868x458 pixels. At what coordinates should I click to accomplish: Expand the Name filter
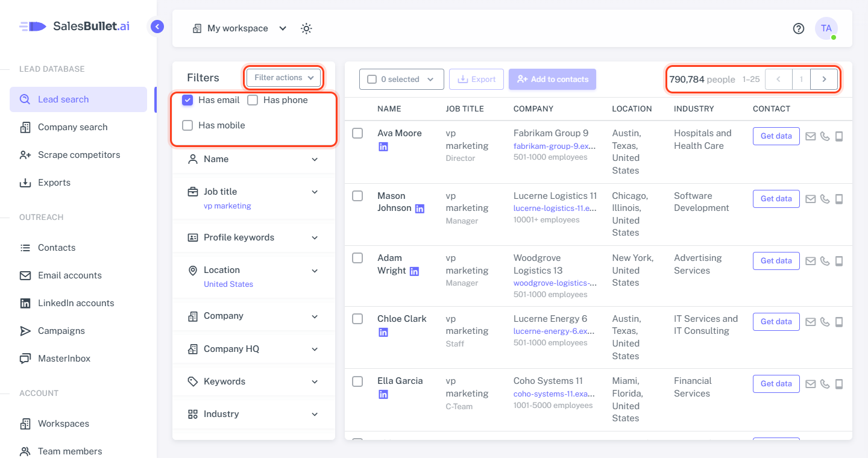(x=253, y=159)
